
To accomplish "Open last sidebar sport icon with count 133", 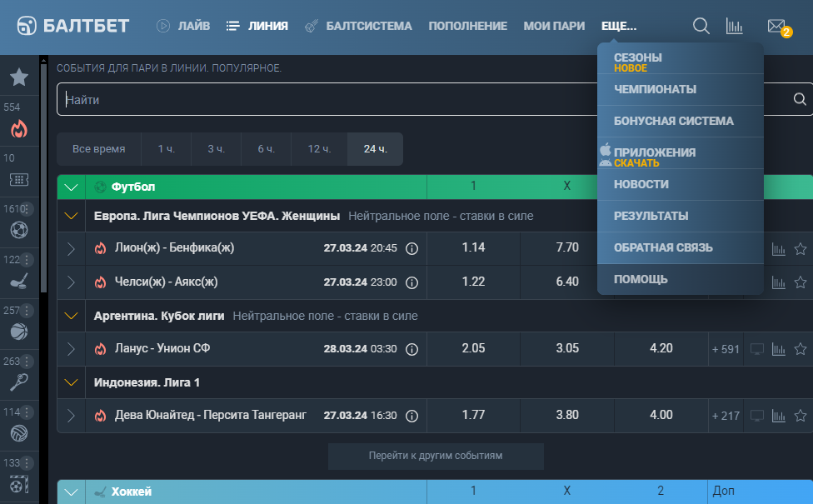I will (x=19, y=484).
